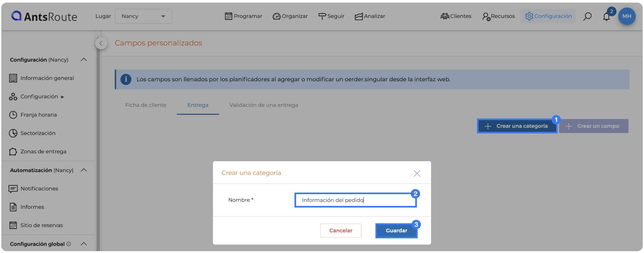Image resolution: width=644 pixels, height=253 pixels.
Task: Click the Zonas de entrega polygon icon
Action: 13,152
